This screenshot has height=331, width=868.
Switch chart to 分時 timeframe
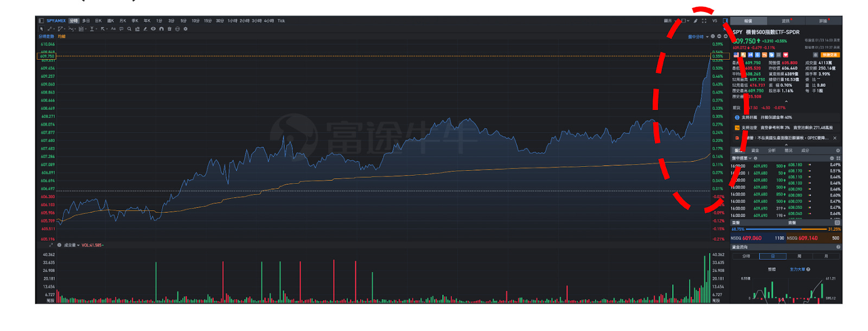(74, 21)
